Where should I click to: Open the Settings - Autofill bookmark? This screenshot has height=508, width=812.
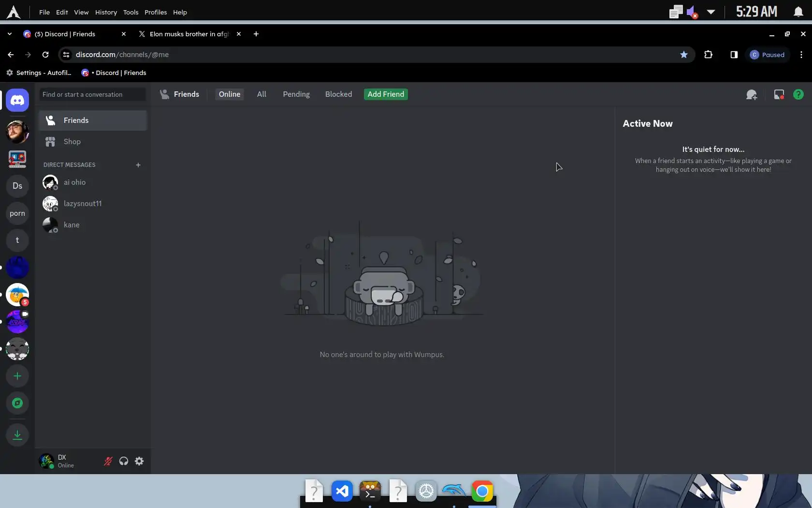pos(39,73)
